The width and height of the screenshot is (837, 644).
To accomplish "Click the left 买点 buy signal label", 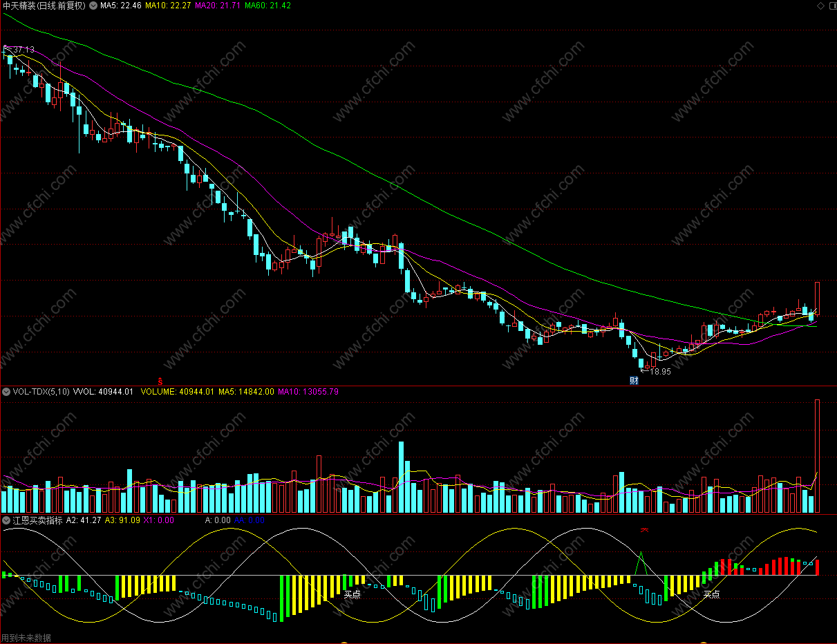I will coord(352,593).
